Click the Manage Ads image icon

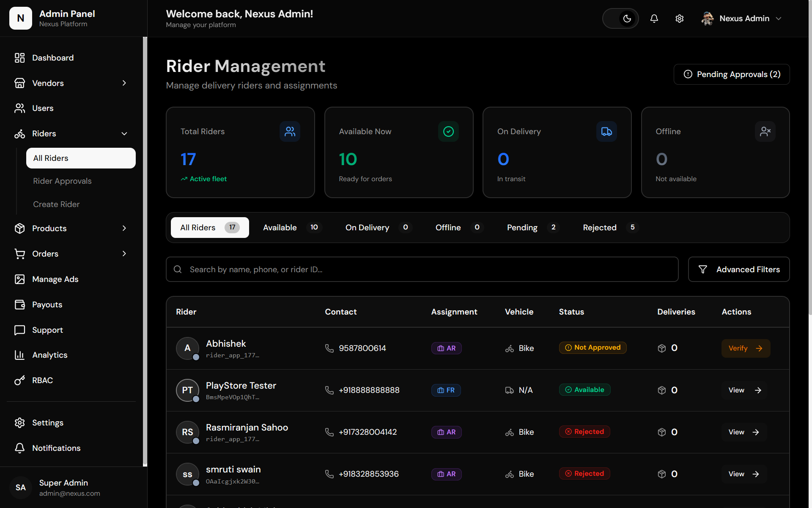[19, 279]
